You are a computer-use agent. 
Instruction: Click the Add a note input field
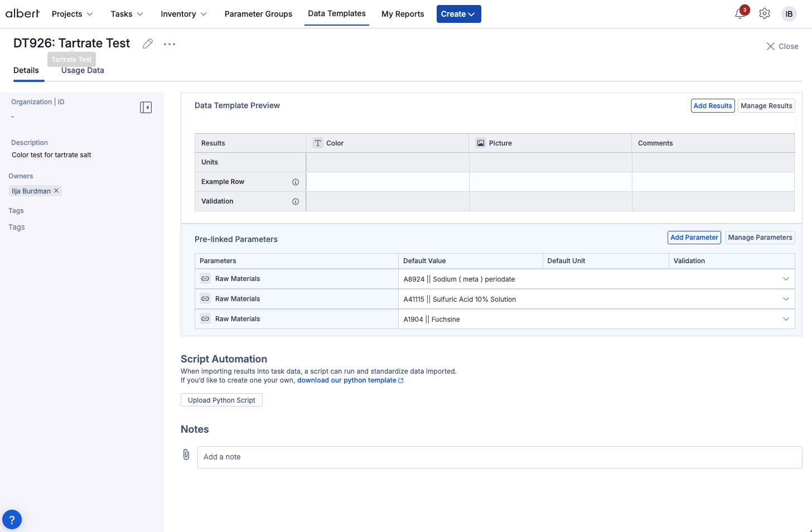tap(499, 457)
